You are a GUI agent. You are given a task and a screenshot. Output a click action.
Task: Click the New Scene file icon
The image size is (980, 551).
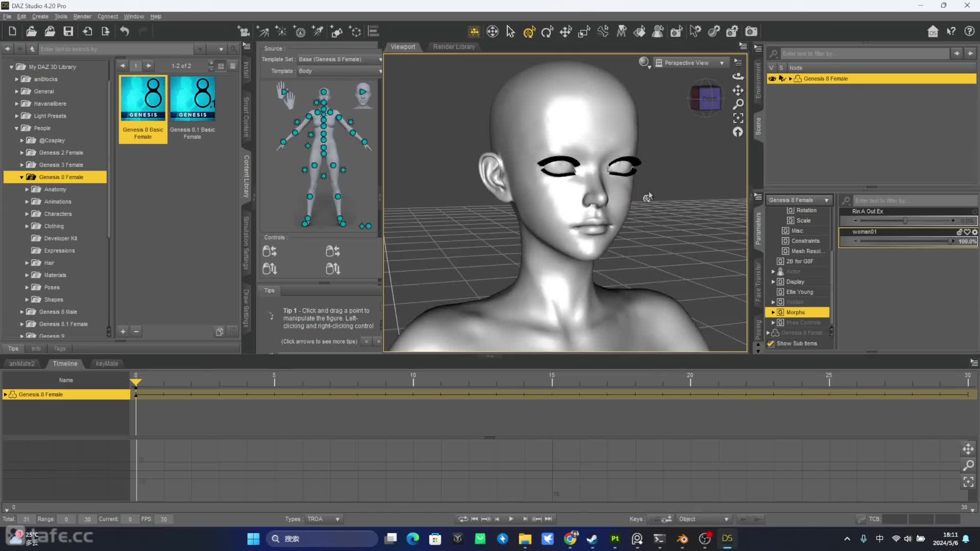pyautogui.click(x=12, y=32)
